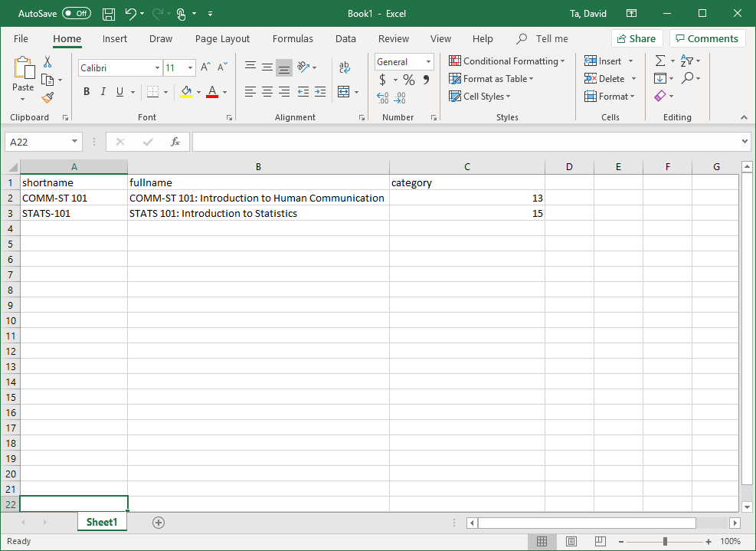Copy selection using Copy icon
This screenshot has width=756, height=551.
[x=47, y=80]
